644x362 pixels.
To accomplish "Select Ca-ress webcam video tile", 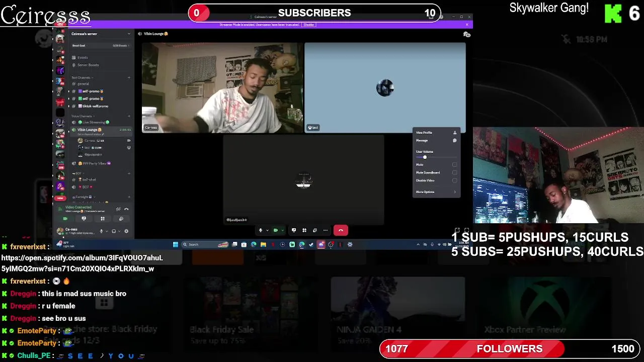I will (x=222, y=87).
